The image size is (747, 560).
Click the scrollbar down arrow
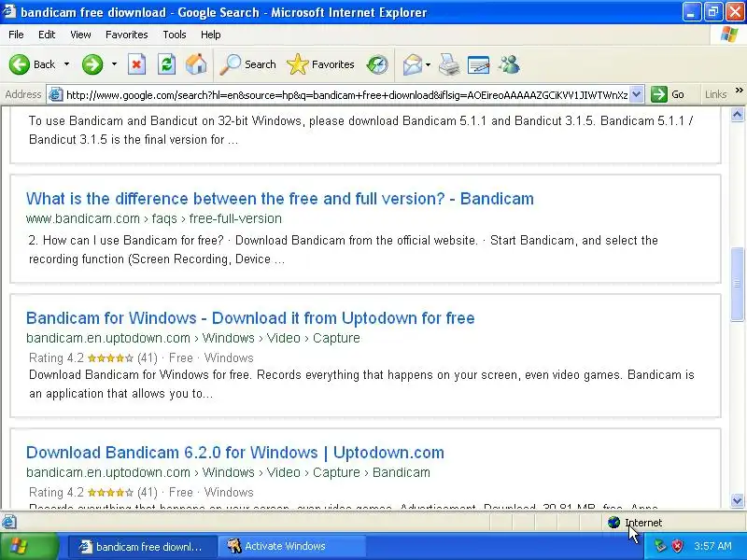(737, 500)
